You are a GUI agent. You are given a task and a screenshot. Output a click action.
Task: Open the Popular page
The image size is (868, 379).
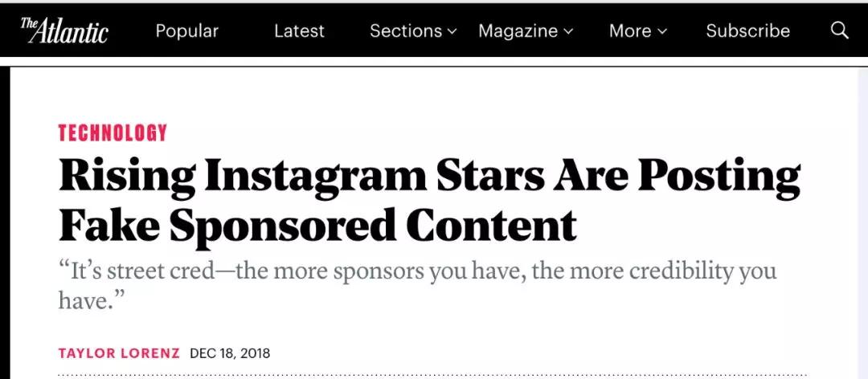point(187,31)
